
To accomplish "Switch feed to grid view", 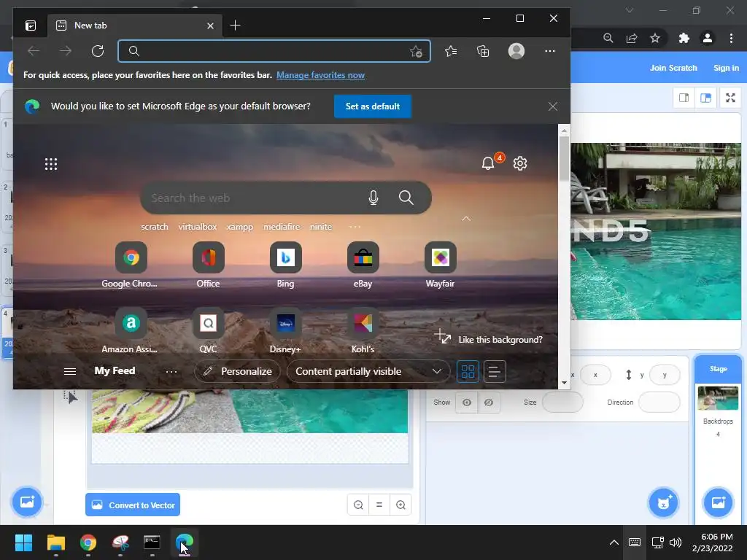I will tap(468, 371).
